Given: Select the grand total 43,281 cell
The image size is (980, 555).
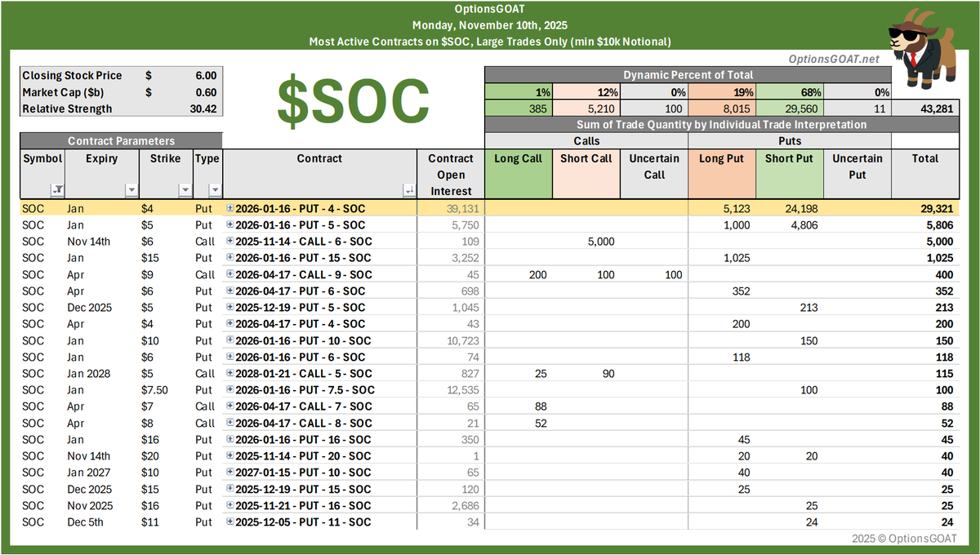Looking at the screenshot, I should (925, 109).
